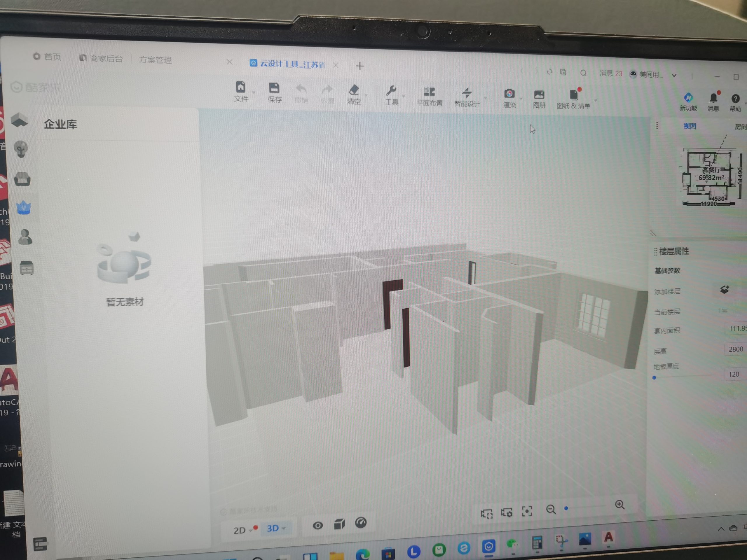Expand the 美间用 account dropdown chevron

tap(674, 76)
